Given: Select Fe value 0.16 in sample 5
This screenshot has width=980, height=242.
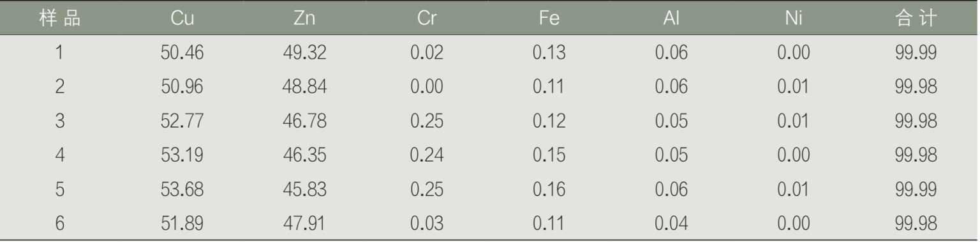Looking at the screenshot, I should click(x=549, y=189).
